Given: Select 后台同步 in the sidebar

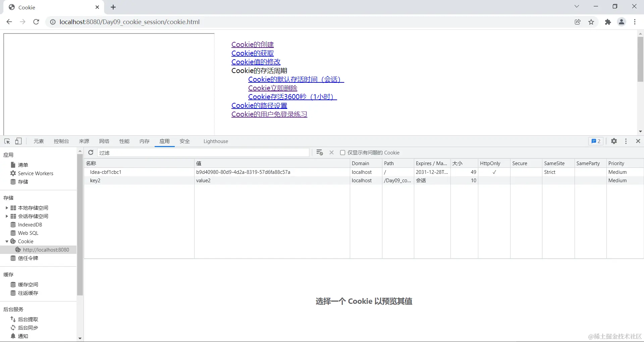Looking at the screenshot, I should [x=28, y=328].
